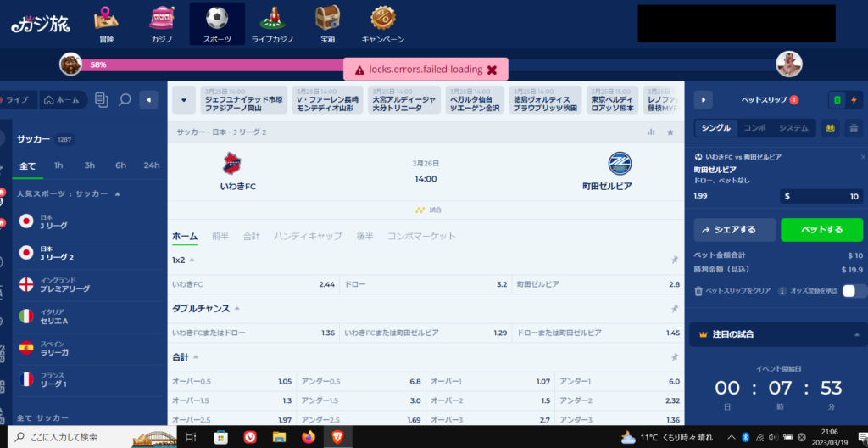The image size is (868, 448).
Task: Show hidden system tray icons chevron
Action: point(732,437)
